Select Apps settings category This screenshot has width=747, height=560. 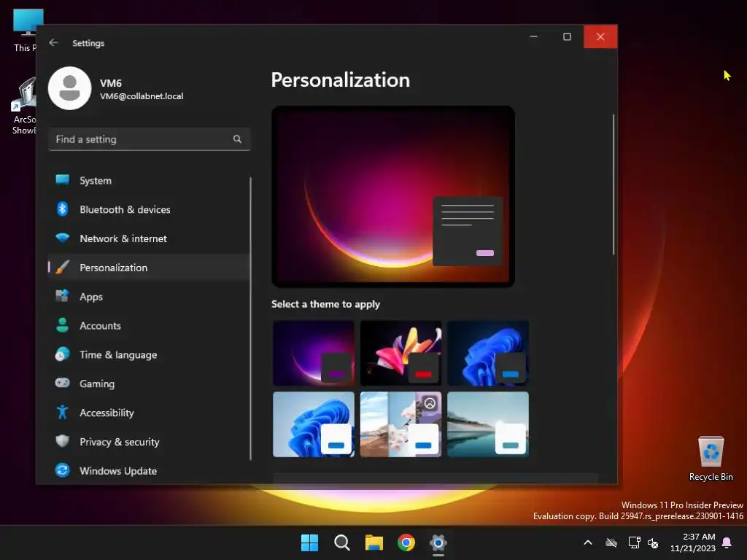pyautogui.click(x=149, y=297)
